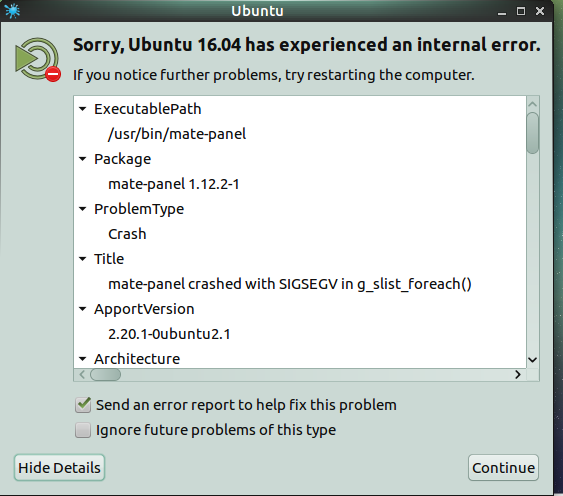Collapse the ApportVersion entry
Viewport: 563px width, 496px height.
83,309
